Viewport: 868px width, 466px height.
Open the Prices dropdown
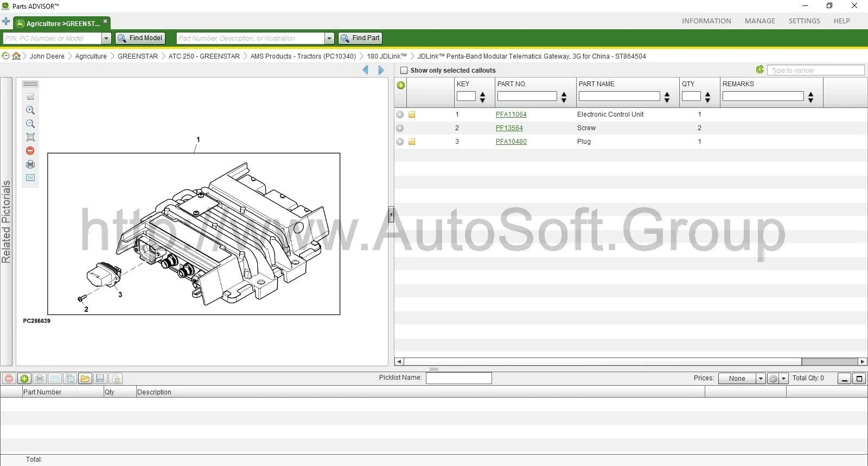point(761,379)
